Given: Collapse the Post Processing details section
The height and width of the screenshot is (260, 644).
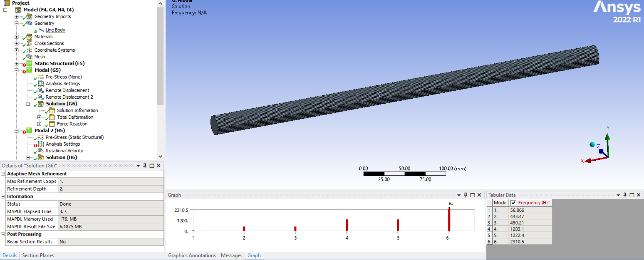Looking at the screenshot, I should tap(3, 234).
